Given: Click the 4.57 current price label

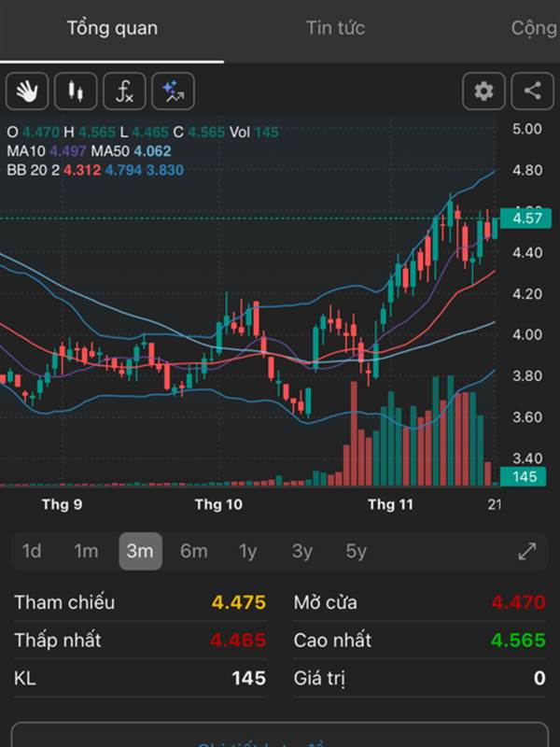Looking at the screenshot, I should click(525, 218).
